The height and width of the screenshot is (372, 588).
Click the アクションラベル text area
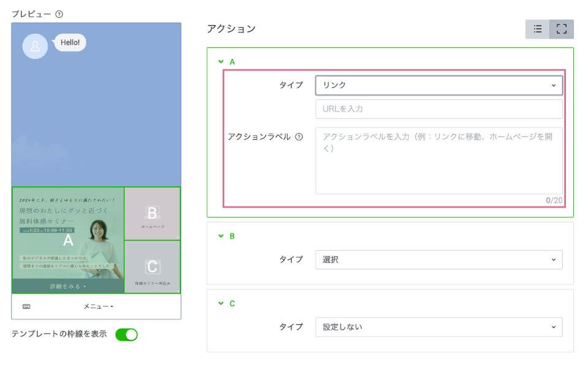point(439,161)
